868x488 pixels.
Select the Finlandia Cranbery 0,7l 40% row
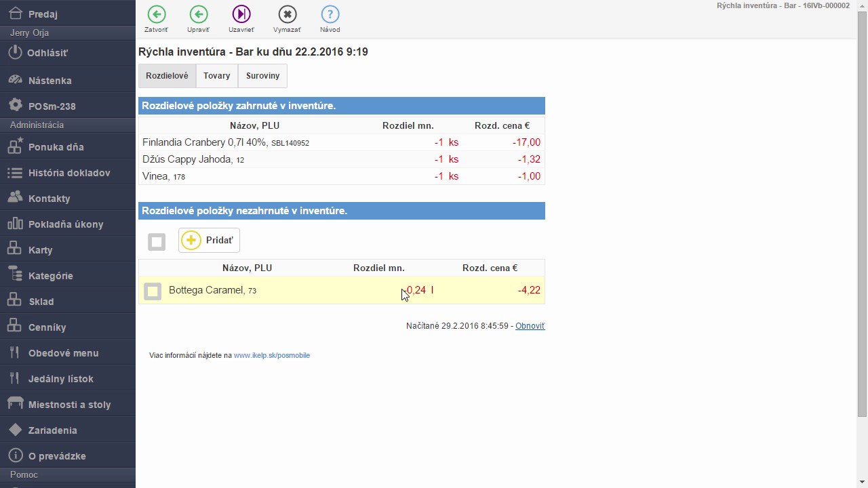[342, 142]
